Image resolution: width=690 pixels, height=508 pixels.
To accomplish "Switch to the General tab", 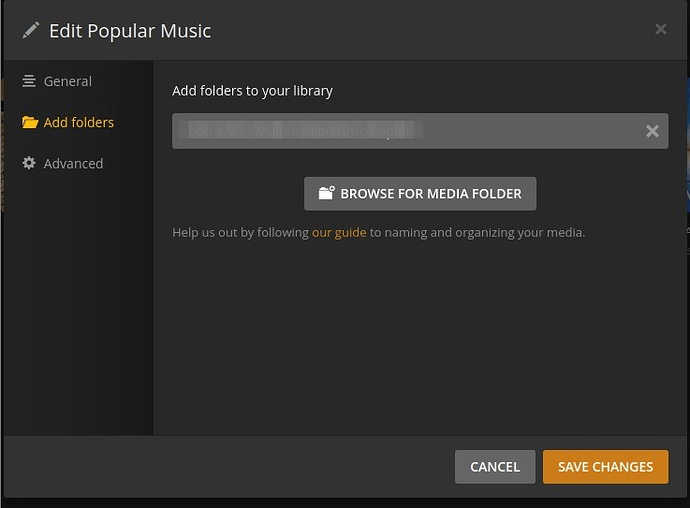I will (x=67, y=81).
